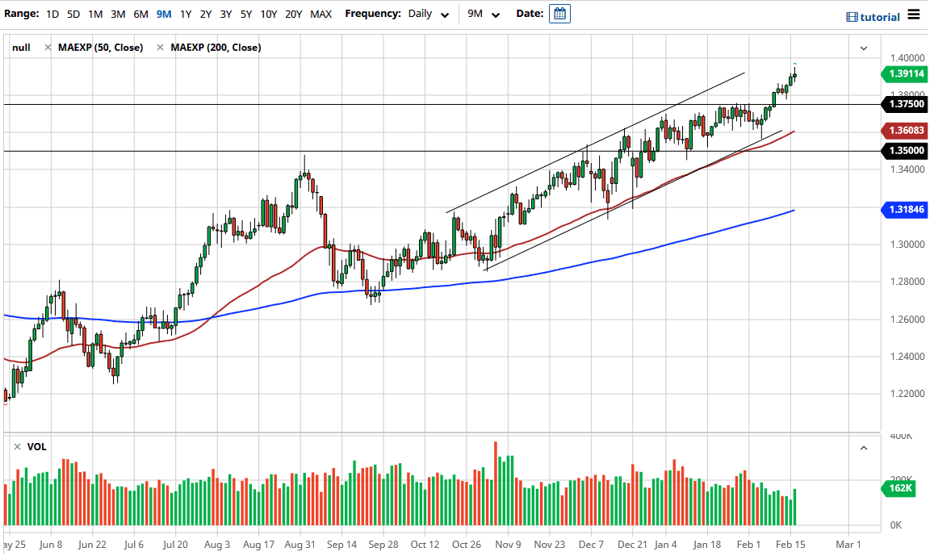The height and width of the screenshot is (560, 930).
Task: Select the MAX range option
Action: (320, 14)
